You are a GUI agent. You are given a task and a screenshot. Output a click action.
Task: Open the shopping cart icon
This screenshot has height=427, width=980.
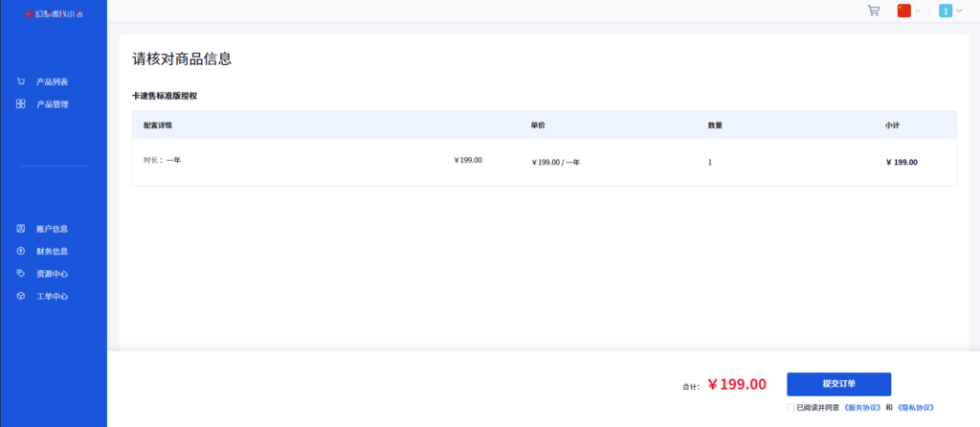click(x=874, y=11)
